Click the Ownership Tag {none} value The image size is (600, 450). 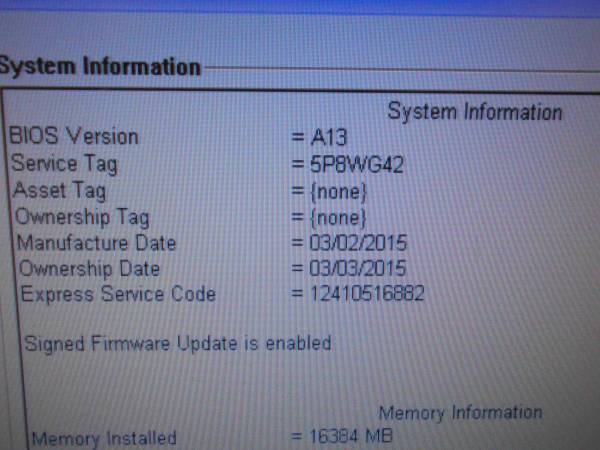338,216
